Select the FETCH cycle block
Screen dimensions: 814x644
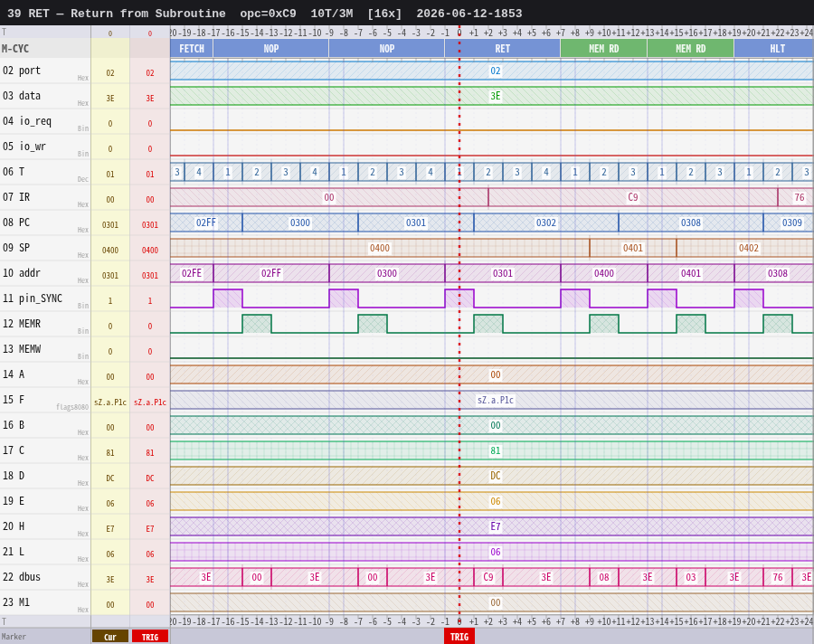pos(192,49)
